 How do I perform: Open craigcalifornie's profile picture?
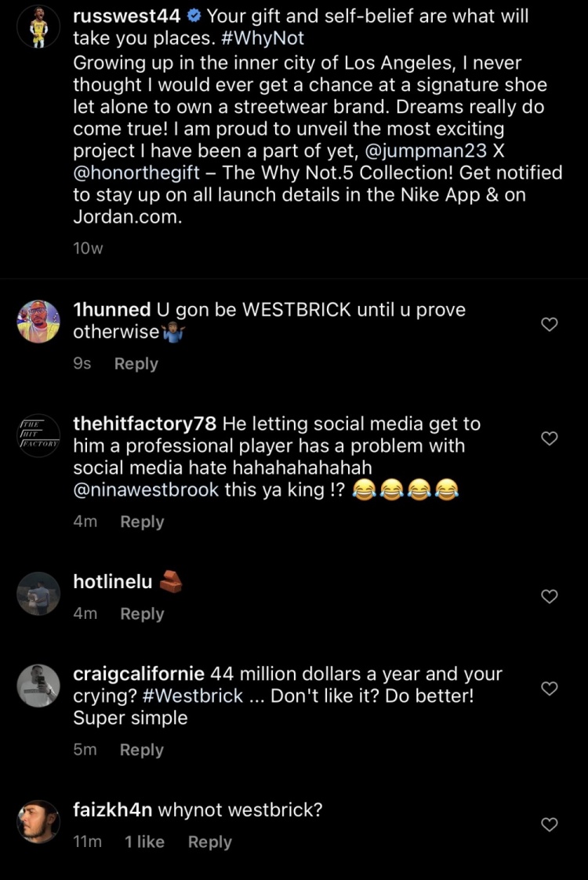[38, 685]
